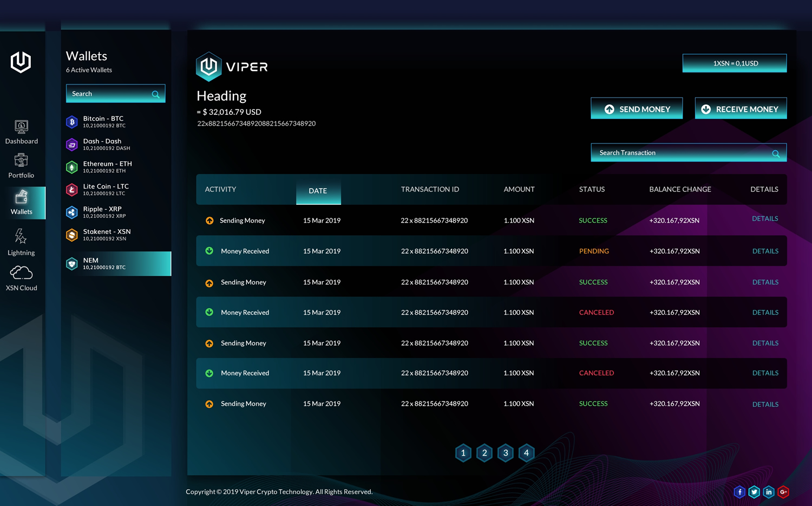Go to page 4 of transactions

(527, 453)
